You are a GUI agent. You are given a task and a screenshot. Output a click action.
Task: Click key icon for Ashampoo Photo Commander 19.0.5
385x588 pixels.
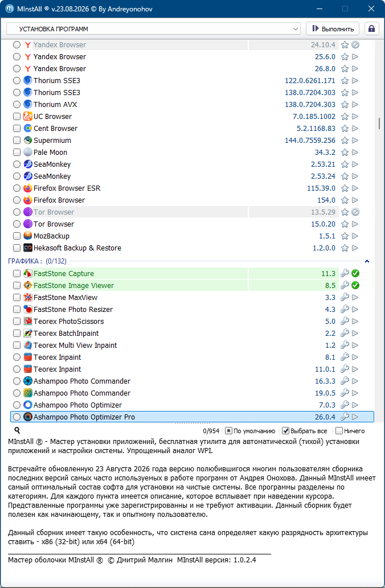(x=345, y=393)
